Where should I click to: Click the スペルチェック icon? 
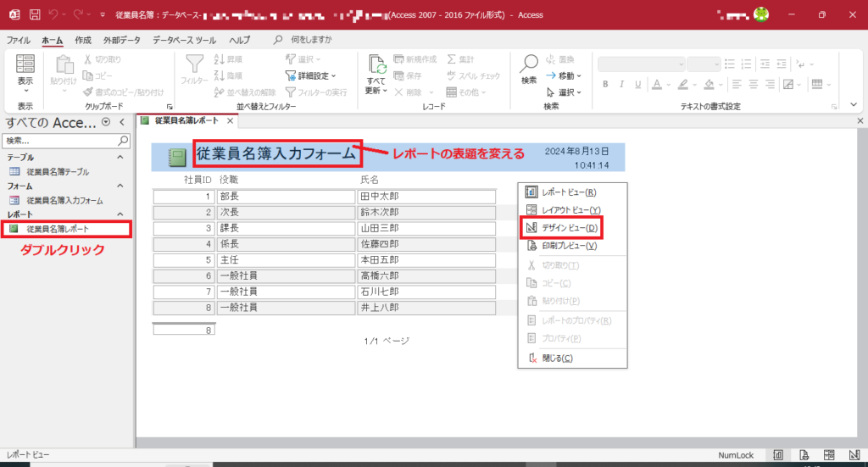click(x=451, y=75)
